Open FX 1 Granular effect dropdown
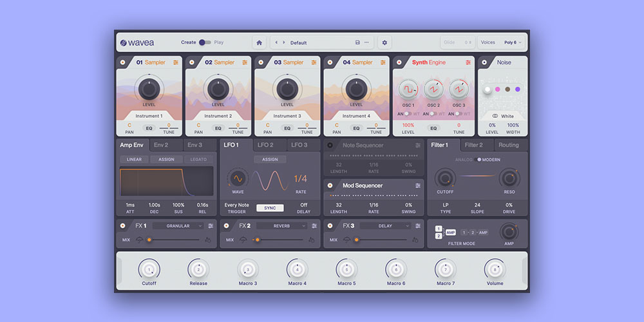Screen dimensions: 644x322 178,226
